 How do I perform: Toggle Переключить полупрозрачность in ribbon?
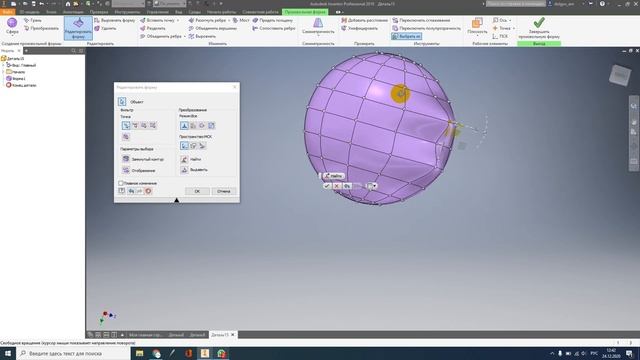click(x=426, y=28)
